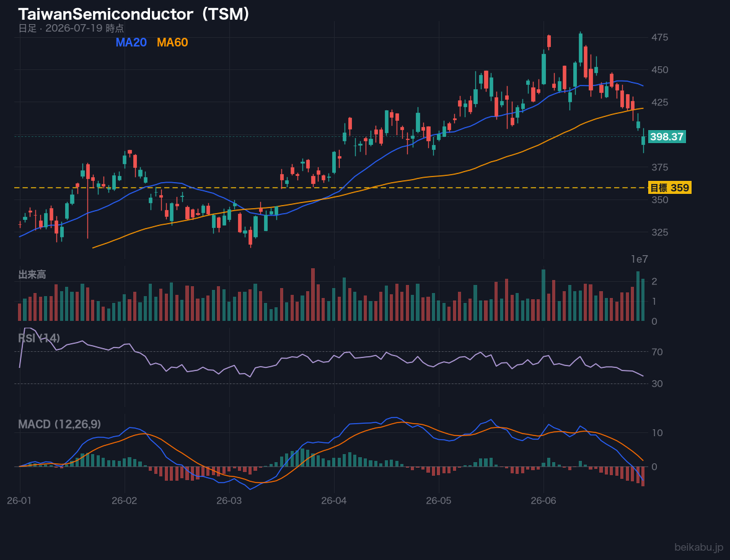The image size is (730, 560).
Task: Click the 26-04 date axis label
Action: pos(334,501)
